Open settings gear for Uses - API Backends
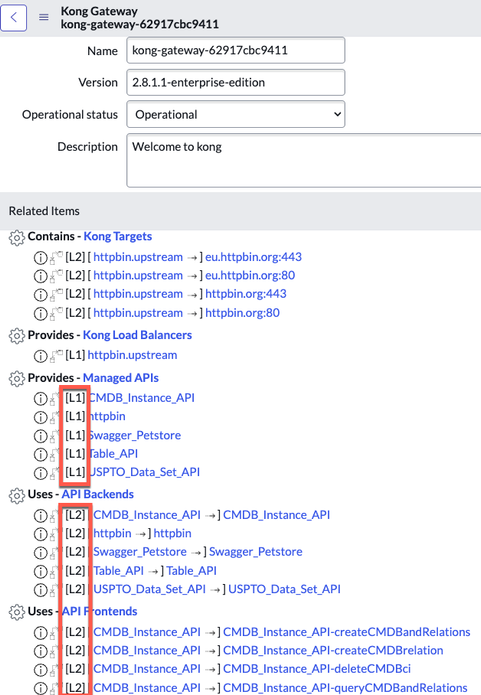This screenshot has height=695, width=481. point(17,495)
